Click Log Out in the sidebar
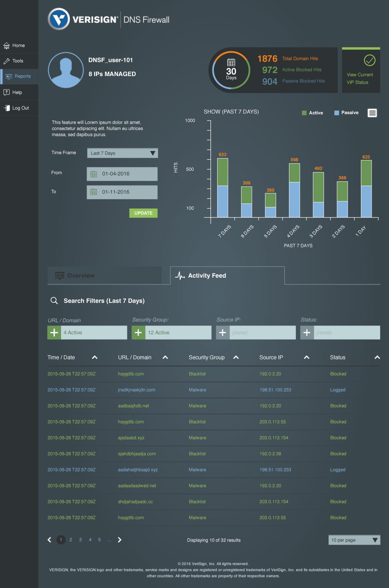Viewport: 389px width, 588px height. (x=19, y=108)
